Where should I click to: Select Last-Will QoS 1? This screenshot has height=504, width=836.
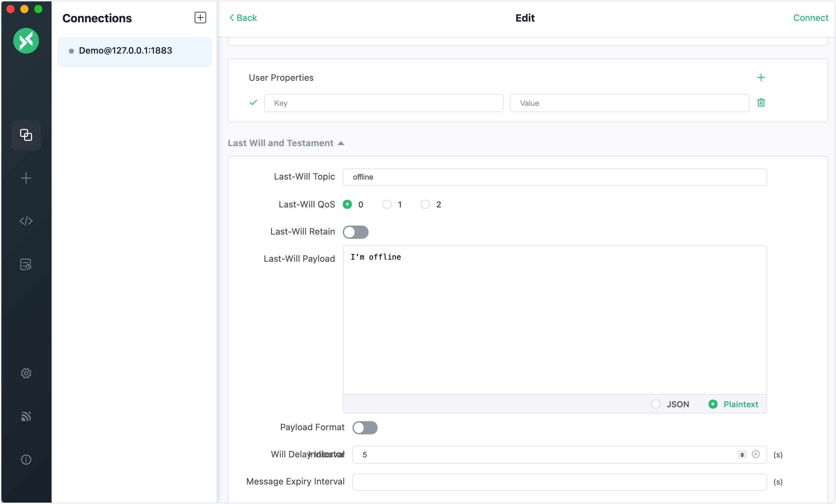click(387, 204)
